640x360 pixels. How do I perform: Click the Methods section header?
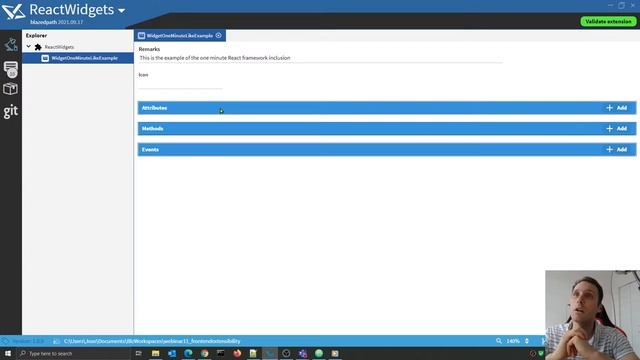pyautogui.click(x=387, y=129)
